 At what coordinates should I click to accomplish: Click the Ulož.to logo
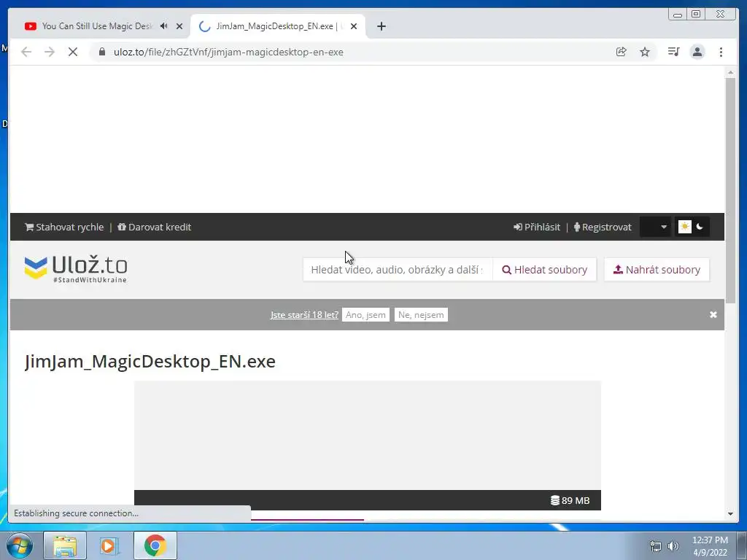[x=76, y=269]
